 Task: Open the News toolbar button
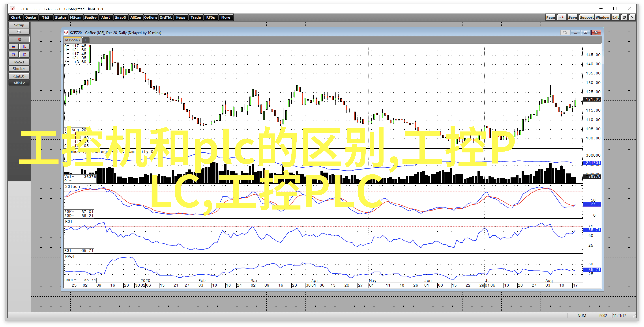pyautogui.click(x=180, y=17)
